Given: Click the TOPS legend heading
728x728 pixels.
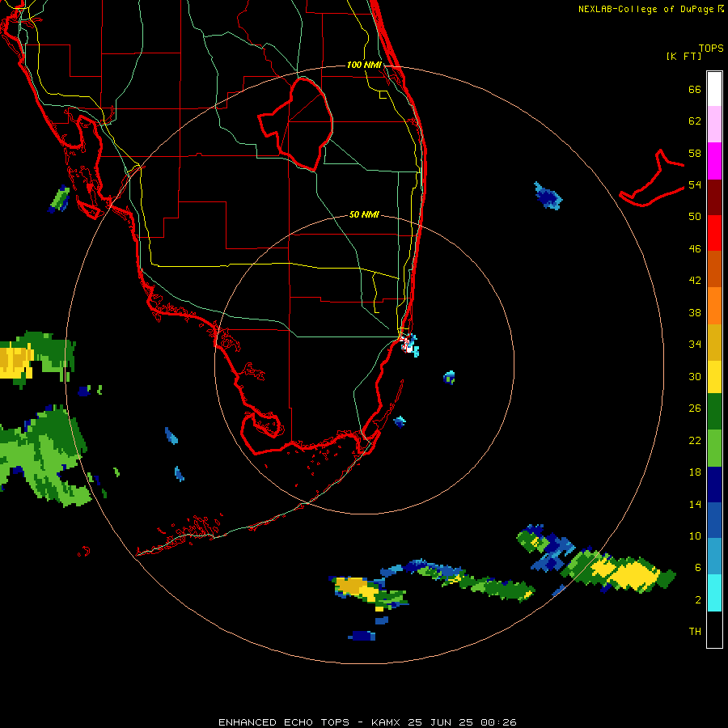Looking at the screenshot, I should [x=711, y=48].
